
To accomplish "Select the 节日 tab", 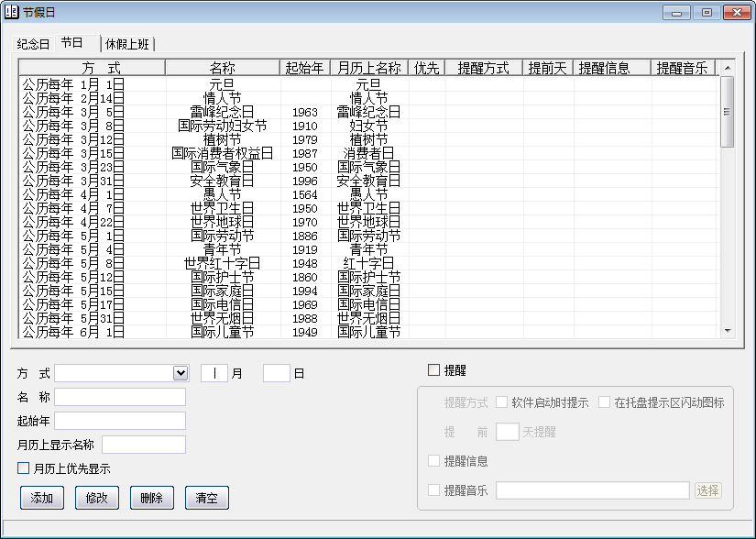I will [74, 42].
